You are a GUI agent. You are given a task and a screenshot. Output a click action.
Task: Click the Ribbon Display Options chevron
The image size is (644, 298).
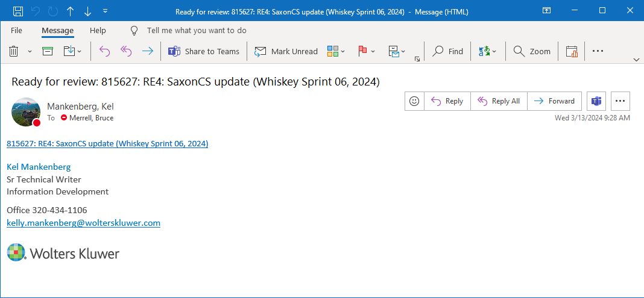click(x=636, y=60)
